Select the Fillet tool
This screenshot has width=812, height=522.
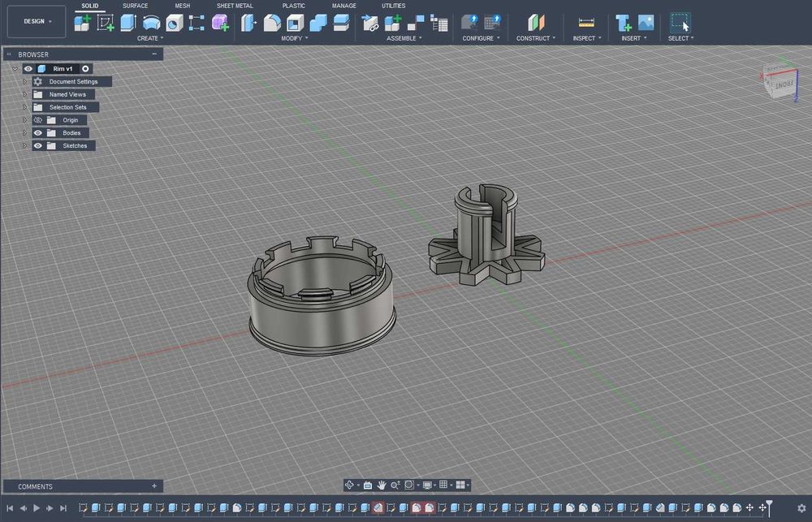(272, 23)
